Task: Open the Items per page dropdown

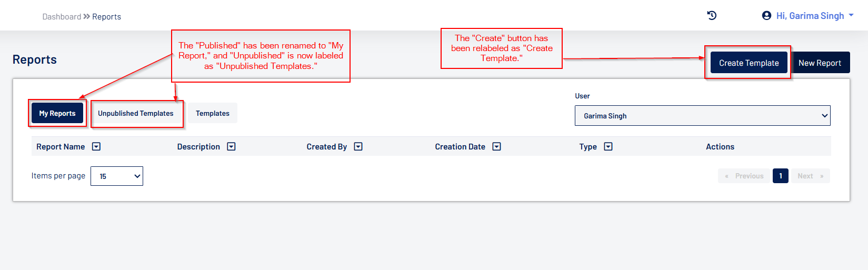Action: [x=116, y=176]
